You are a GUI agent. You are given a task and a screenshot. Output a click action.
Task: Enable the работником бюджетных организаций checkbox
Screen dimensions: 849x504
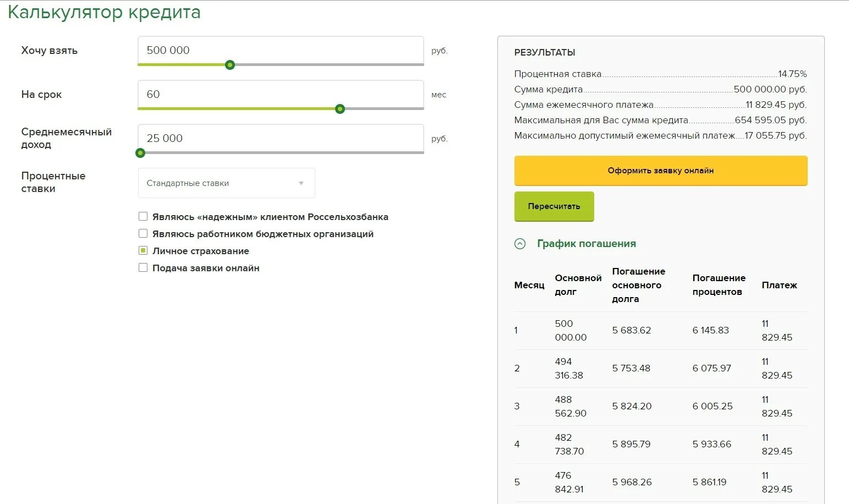pyautogui.click(x=143, y=233)
